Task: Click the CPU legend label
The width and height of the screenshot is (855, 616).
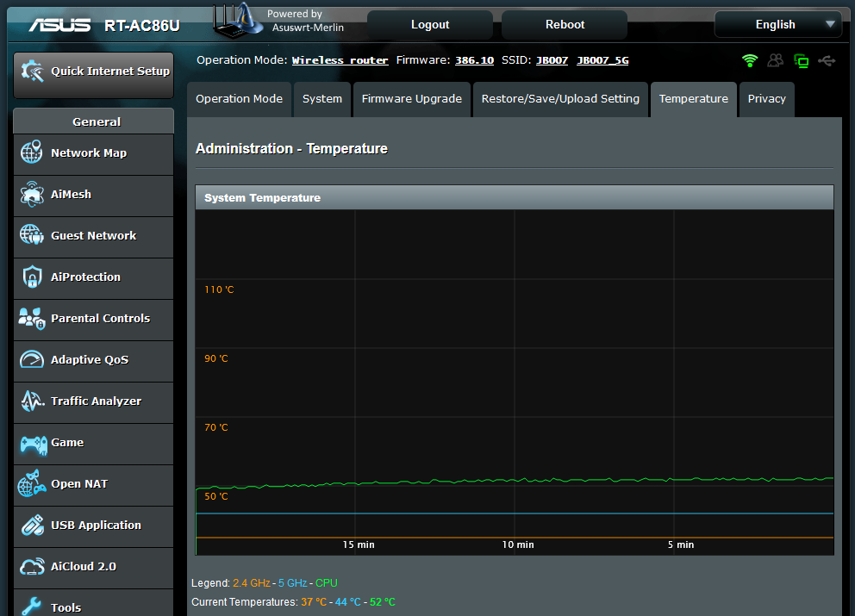Action: click(x=327, y=582)
